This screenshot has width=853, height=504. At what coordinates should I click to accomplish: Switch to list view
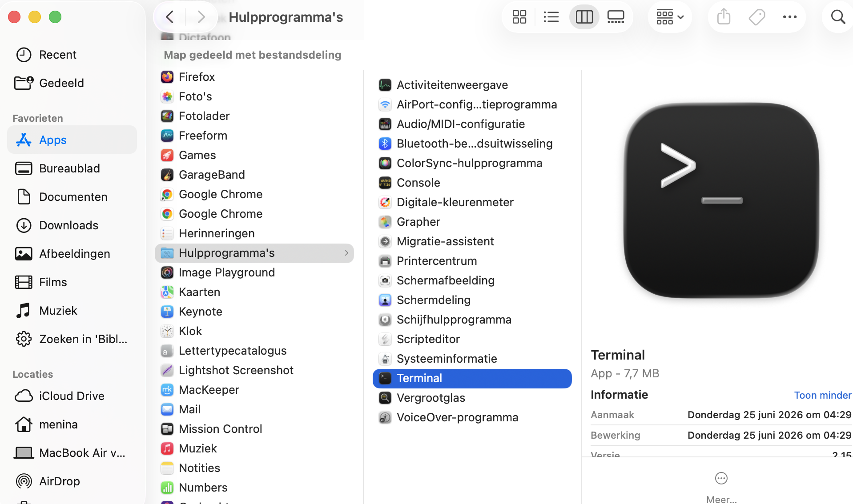point(551,17)
